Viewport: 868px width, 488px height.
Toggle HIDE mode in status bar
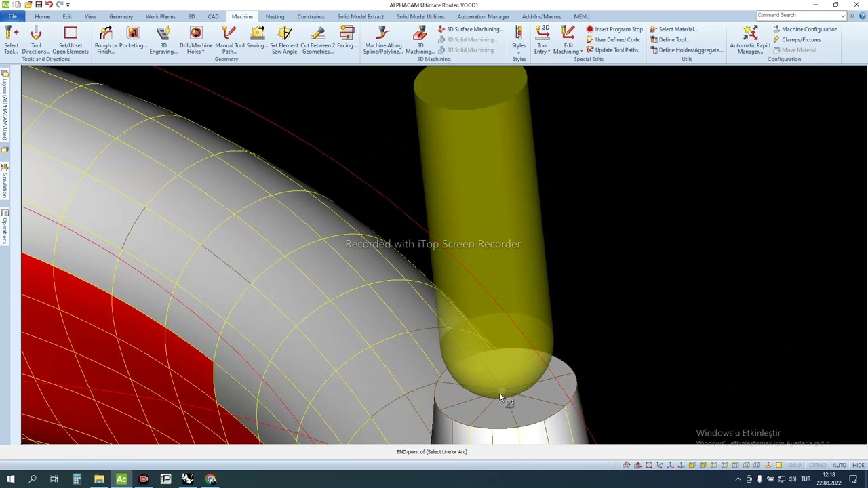pos(859,466)
